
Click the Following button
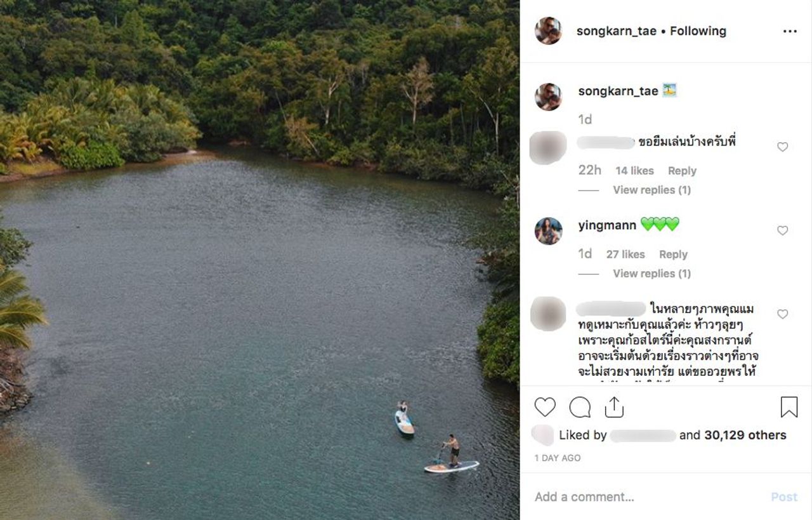(698, 31)
